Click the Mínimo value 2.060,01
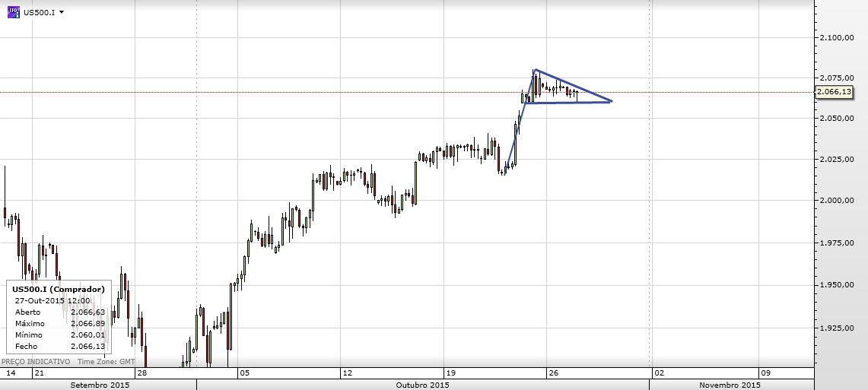 tap(88, 335)
